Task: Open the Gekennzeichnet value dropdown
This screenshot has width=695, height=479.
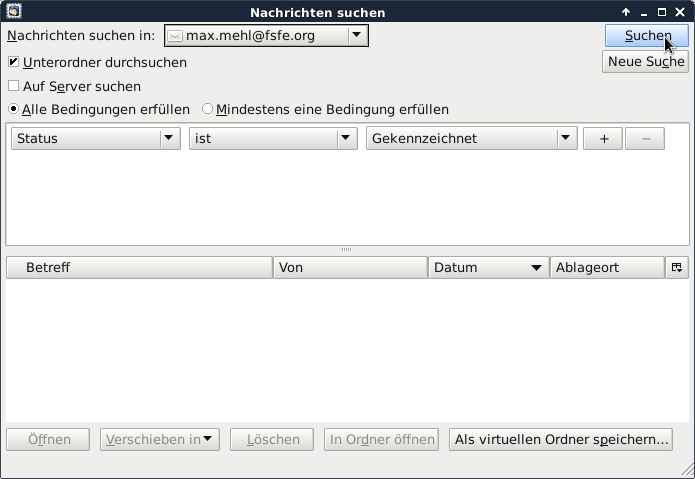Action: pos(472,139)
